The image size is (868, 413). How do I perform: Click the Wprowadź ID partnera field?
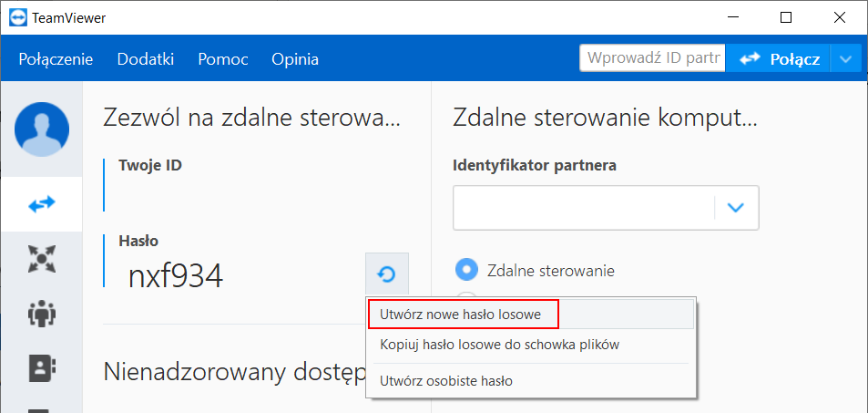(x=652, y=58)
